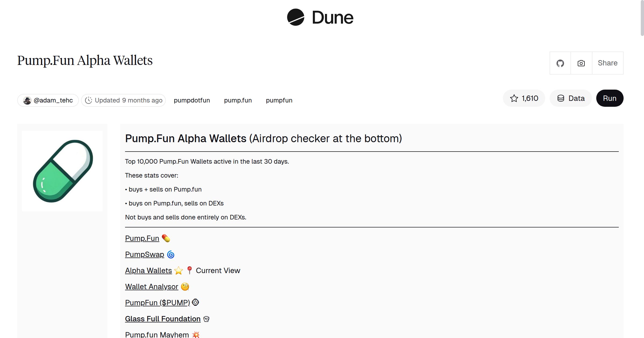The image size is (644, 338).
Task: Open the Glass Full Foundation link
Action: coord(163,319)
